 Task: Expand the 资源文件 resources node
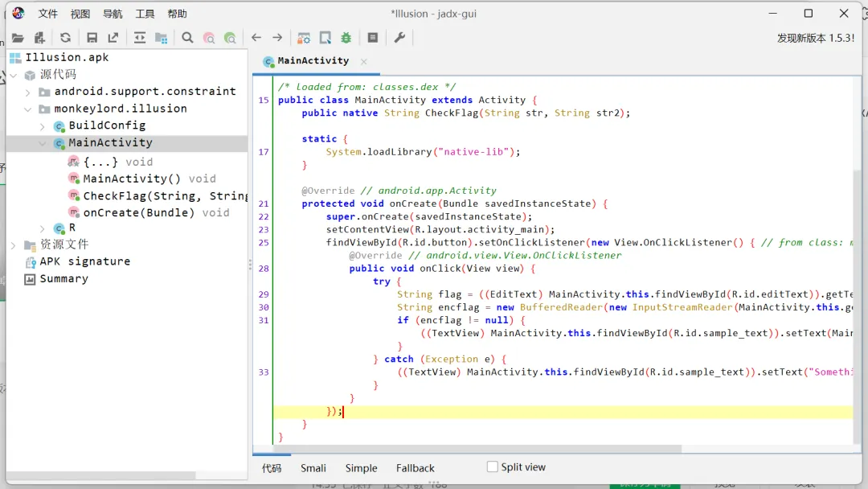pos(14,244)
